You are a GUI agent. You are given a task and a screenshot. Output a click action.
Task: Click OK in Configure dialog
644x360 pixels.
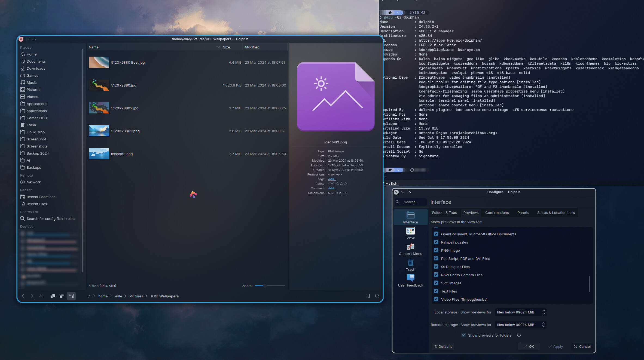pos(529,346)
